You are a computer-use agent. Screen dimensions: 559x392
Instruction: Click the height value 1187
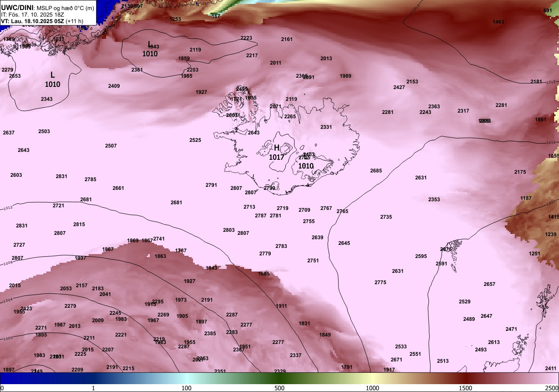526,199
